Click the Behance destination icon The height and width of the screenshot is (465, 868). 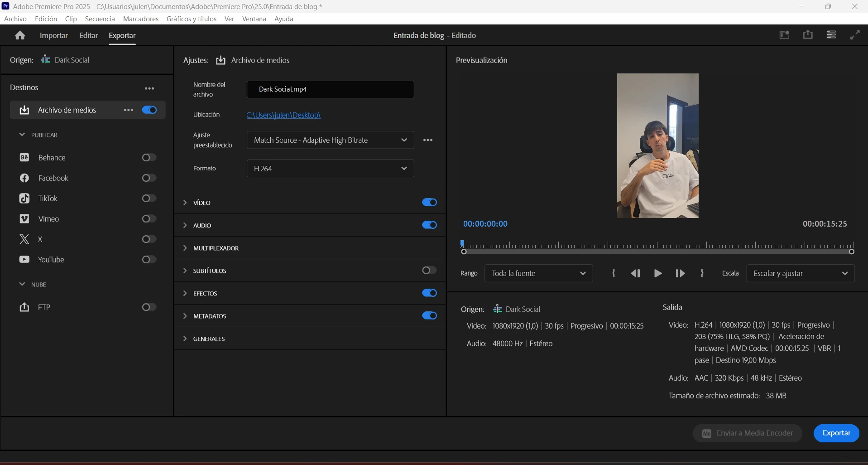[24, 157]
